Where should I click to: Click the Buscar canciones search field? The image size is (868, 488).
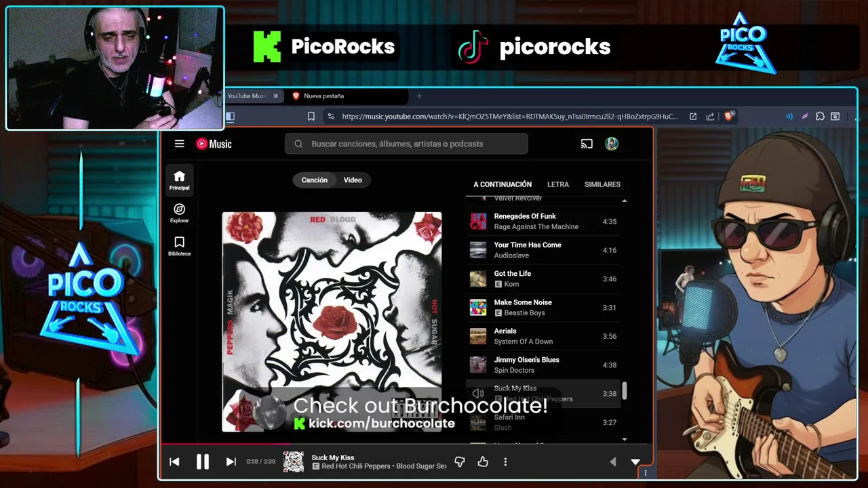(x=406, y=144)
